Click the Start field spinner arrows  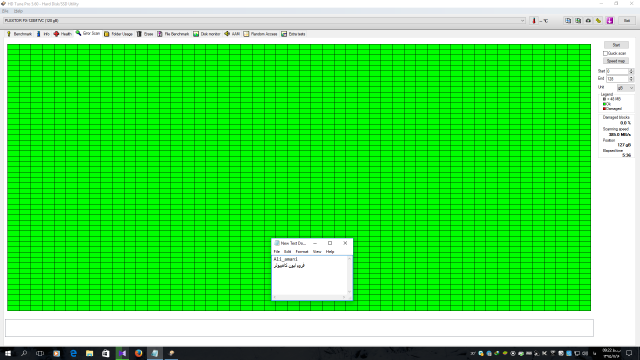pyautogui.click(x=631, y=71)
